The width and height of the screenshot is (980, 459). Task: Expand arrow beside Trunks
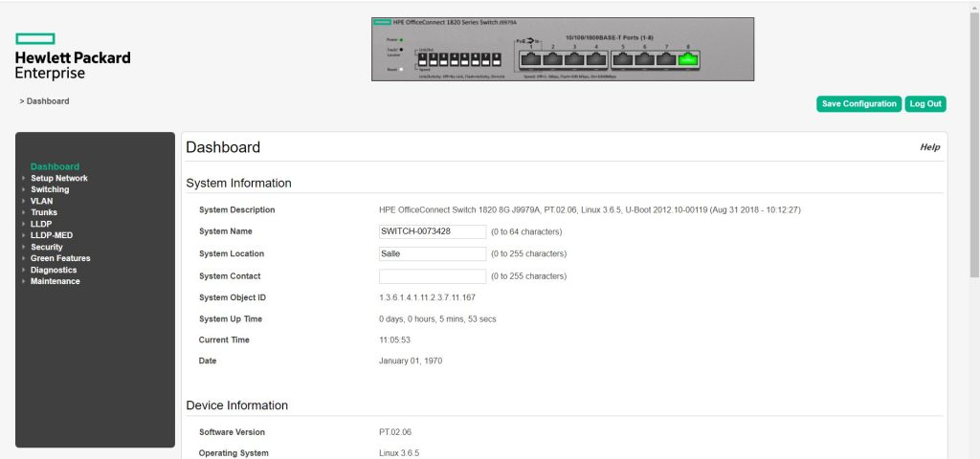click(x=24, y=212)
